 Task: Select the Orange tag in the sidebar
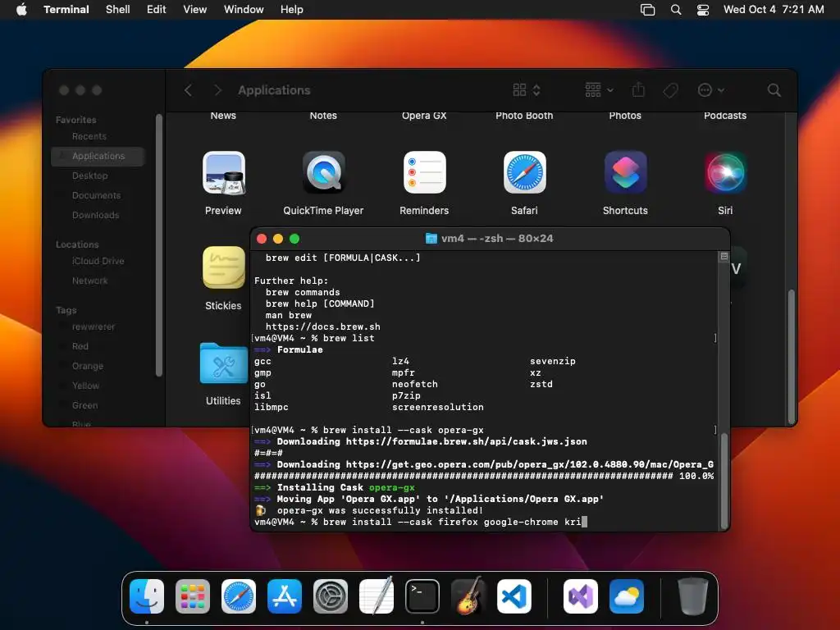pyautogui.click(x=98, y=366)
